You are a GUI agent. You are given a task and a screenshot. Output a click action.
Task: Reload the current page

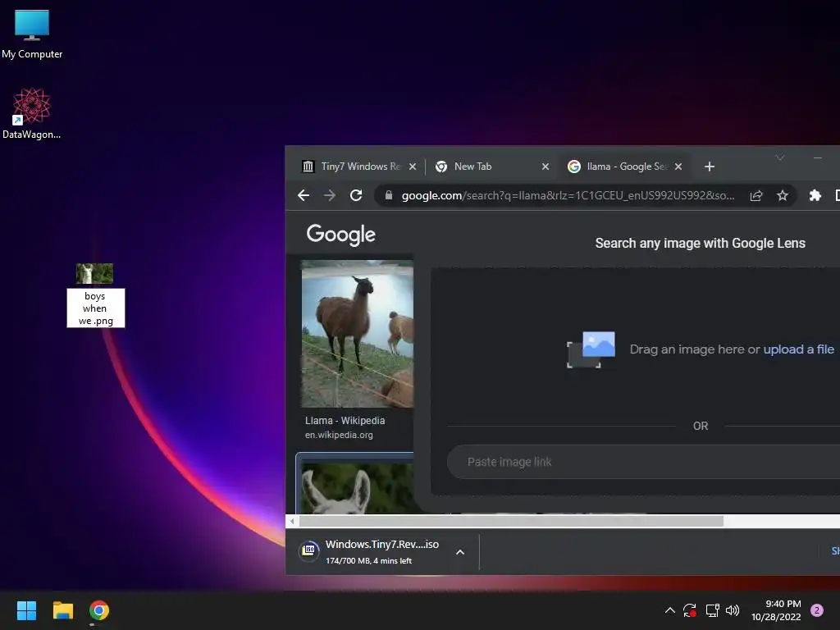click(356, 195)
